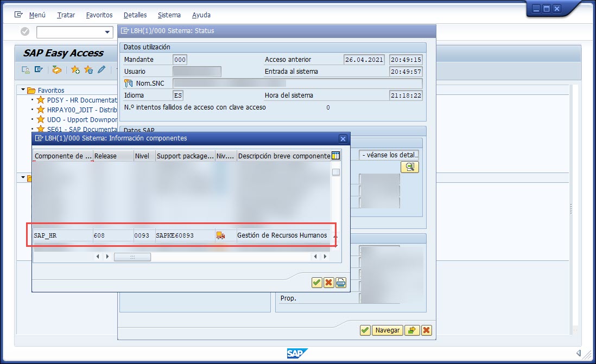Click the red X cancel in Status dialog
Image resolution: width=596 pixels, height=364 pixels.
click(427, 330)
